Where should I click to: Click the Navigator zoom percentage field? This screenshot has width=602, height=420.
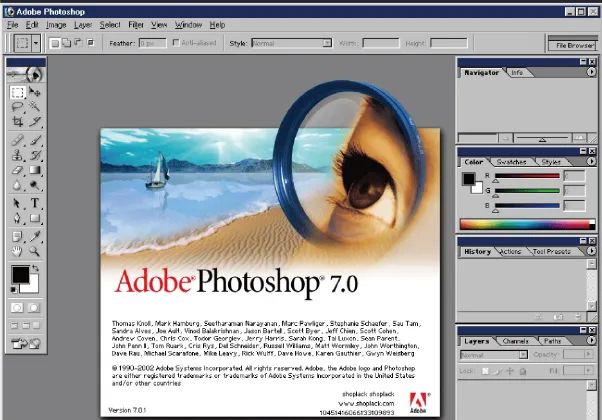pos(478,138)
